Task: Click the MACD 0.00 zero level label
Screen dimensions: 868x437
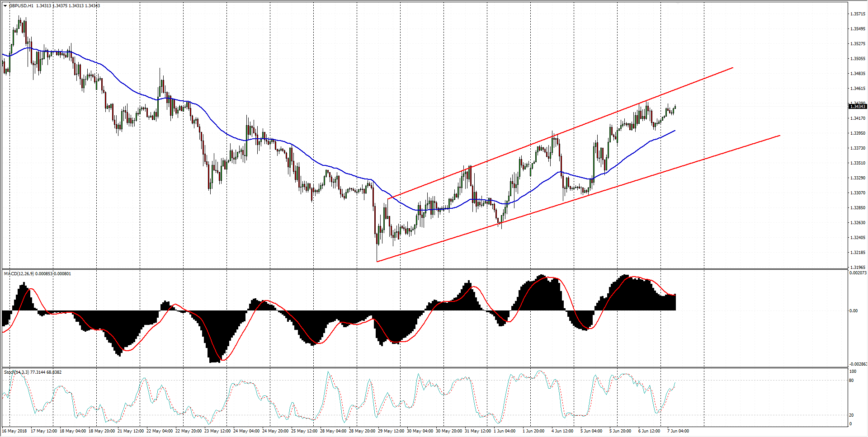Action: 853,311
